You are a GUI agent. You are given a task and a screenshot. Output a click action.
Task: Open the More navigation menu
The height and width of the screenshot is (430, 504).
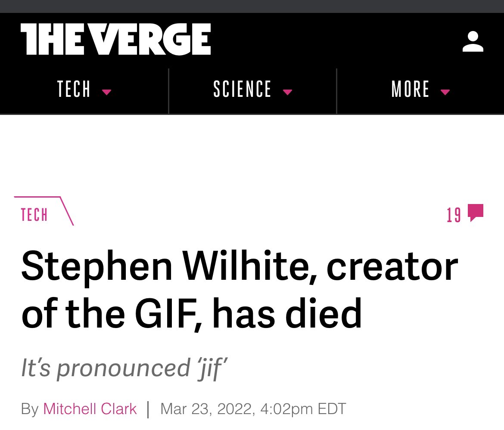pyautogui.click(x=411, y=90)
